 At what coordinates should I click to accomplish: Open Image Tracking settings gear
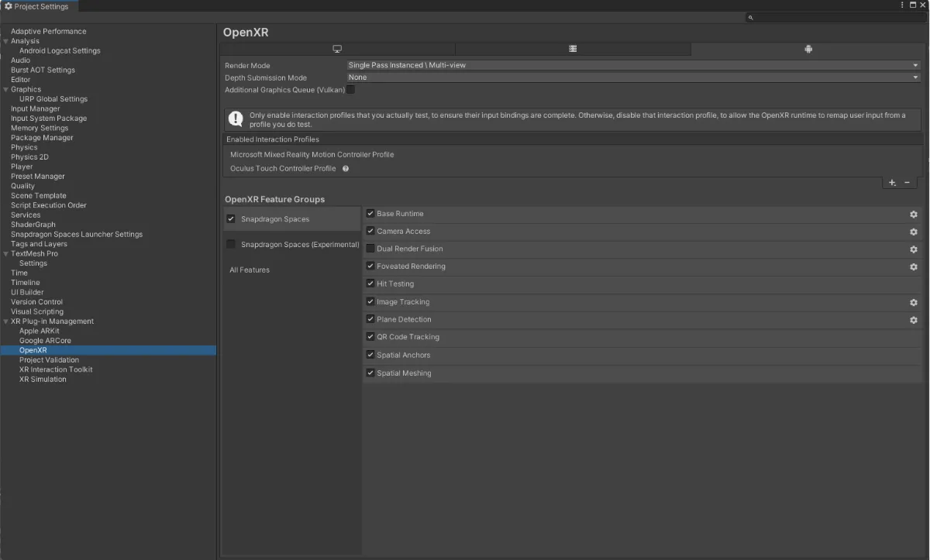(913, 303)
